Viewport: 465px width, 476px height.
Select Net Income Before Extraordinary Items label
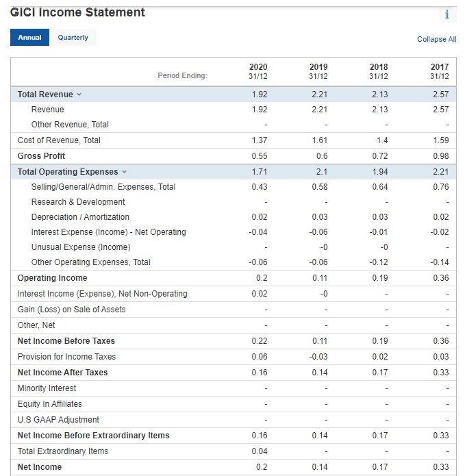point(94,436)
